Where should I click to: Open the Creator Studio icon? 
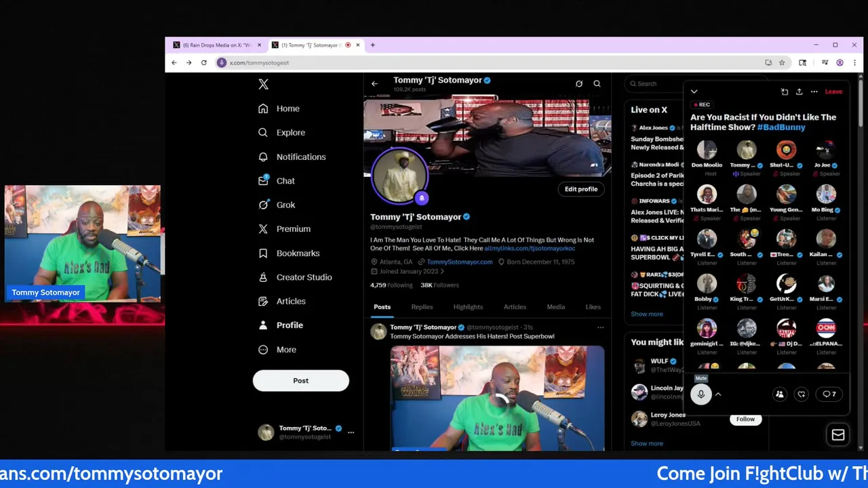pos(263,277)
